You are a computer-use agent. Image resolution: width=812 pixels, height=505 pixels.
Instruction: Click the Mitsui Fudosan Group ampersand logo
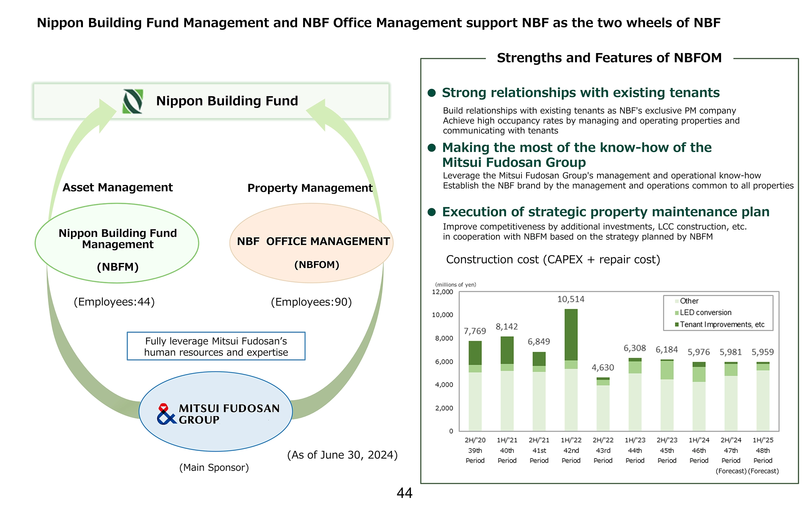167,414
